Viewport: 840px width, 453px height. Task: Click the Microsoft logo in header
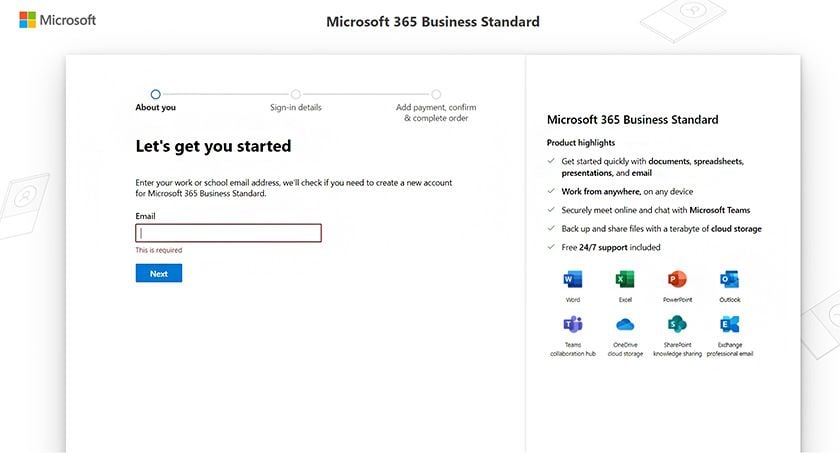[x=58, y=20]
